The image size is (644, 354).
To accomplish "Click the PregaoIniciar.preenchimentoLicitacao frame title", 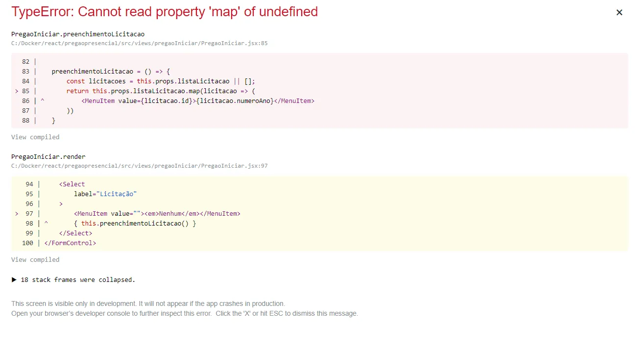I will point(78,34).
